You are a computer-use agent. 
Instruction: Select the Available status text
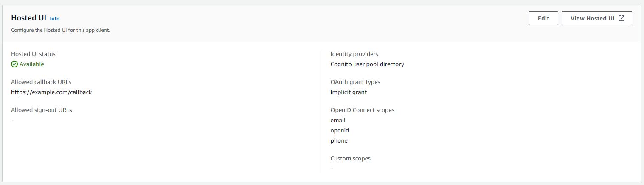32,64
